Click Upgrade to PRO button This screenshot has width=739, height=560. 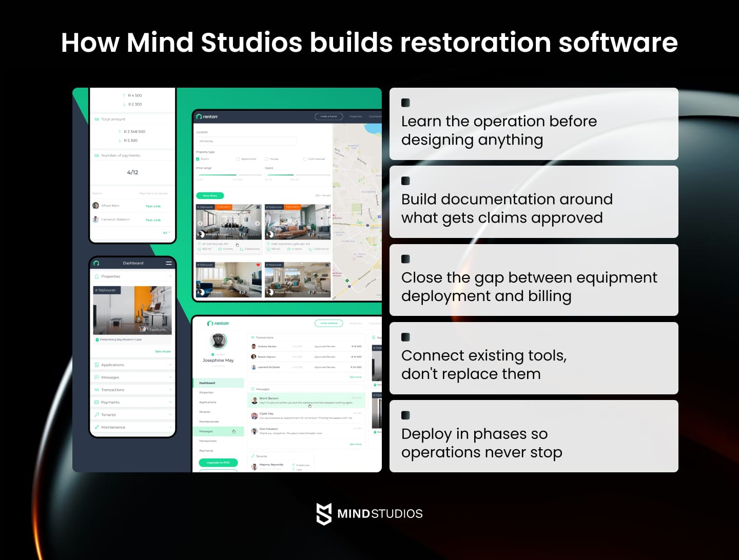pyautogui.click(x=218, y=463)
